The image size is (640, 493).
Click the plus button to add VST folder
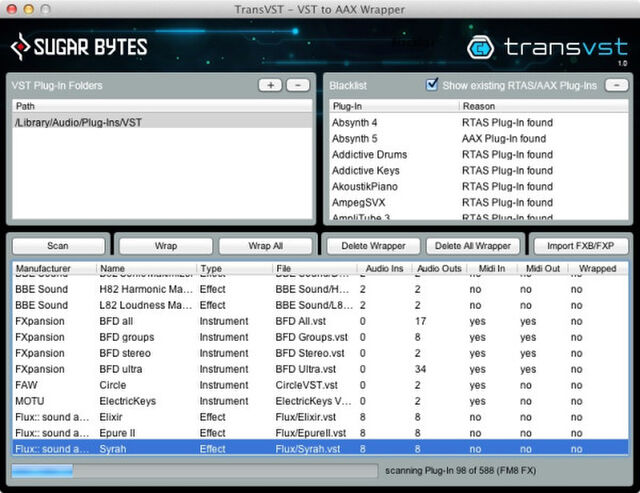click(270, 86)
